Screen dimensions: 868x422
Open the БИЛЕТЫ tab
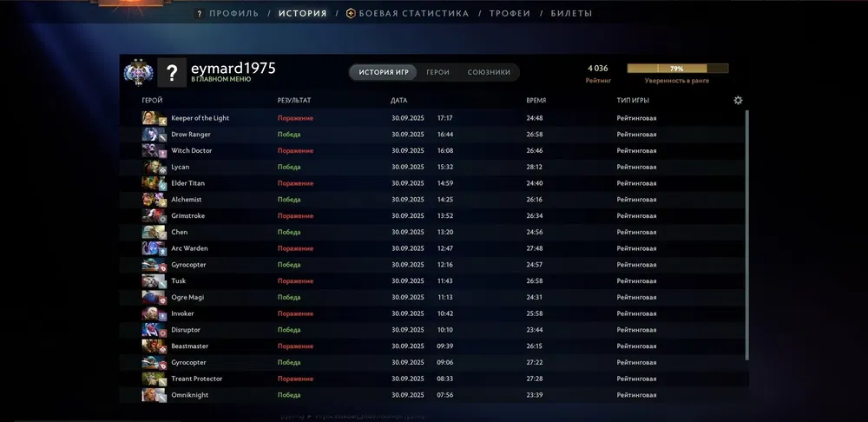pyautogui.click(x=571, y=13)
